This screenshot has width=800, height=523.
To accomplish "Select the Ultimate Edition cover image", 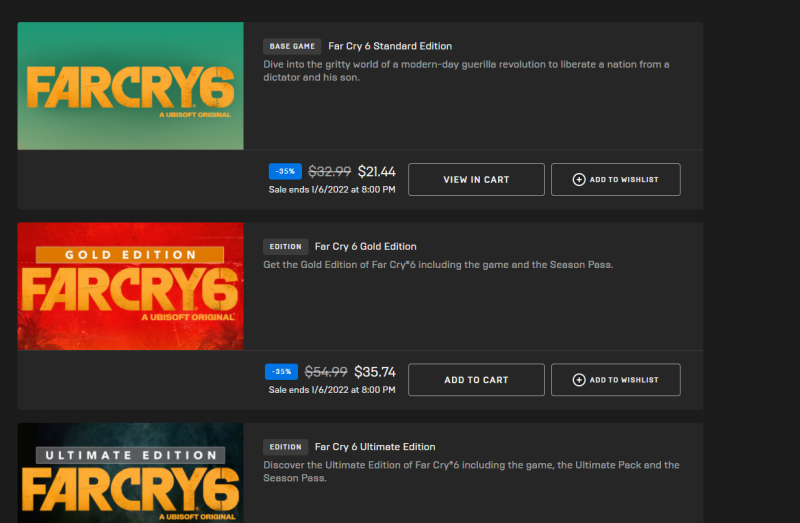I will pos(130,473).
